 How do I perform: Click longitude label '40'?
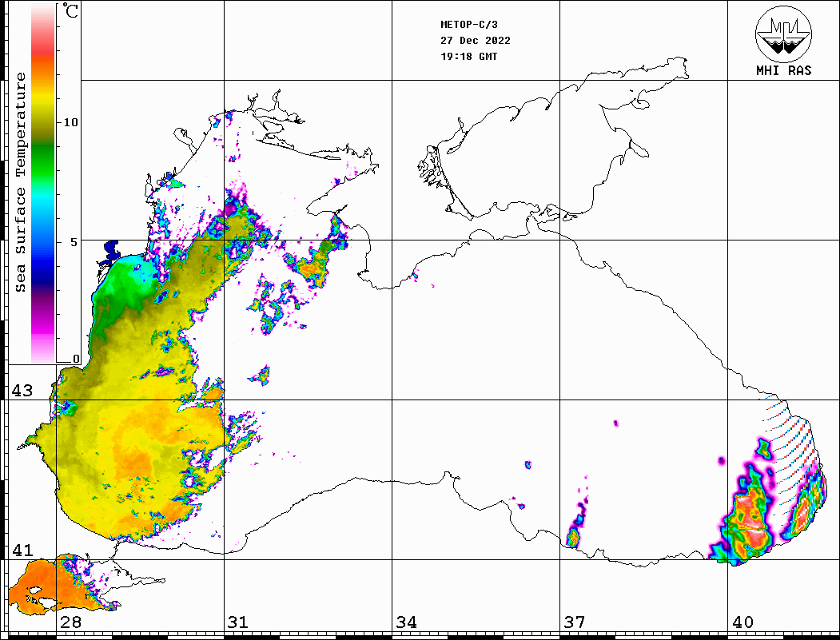coord(742,622)
